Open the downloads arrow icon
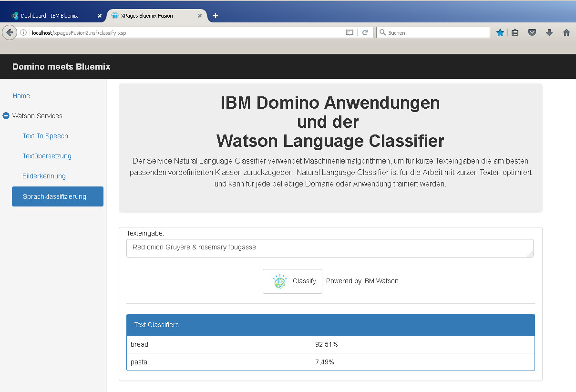Image resolution: width=576 pixels, height=392 pixels. 549,32
